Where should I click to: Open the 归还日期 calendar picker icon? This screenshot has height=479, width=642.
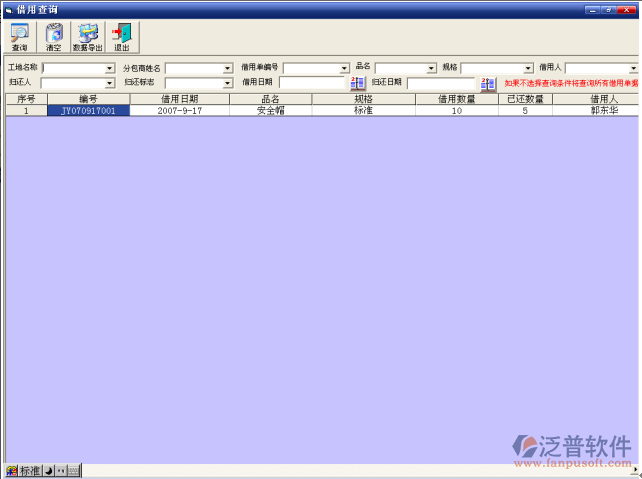(488, 84)
